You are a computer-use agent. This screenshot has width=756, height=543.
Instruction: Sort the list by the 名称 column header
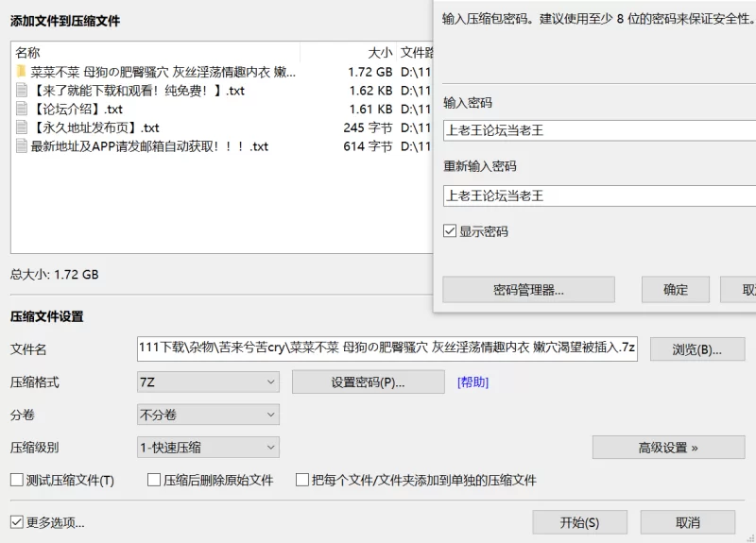[x=155, y=52]
